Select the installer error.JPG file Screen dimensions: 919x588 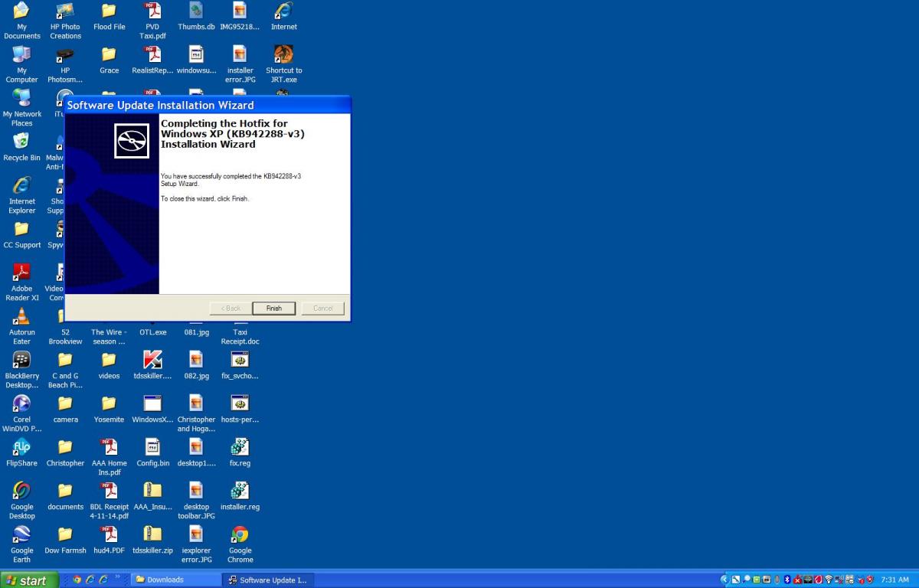pyautogui.click(x=240, y=64)
